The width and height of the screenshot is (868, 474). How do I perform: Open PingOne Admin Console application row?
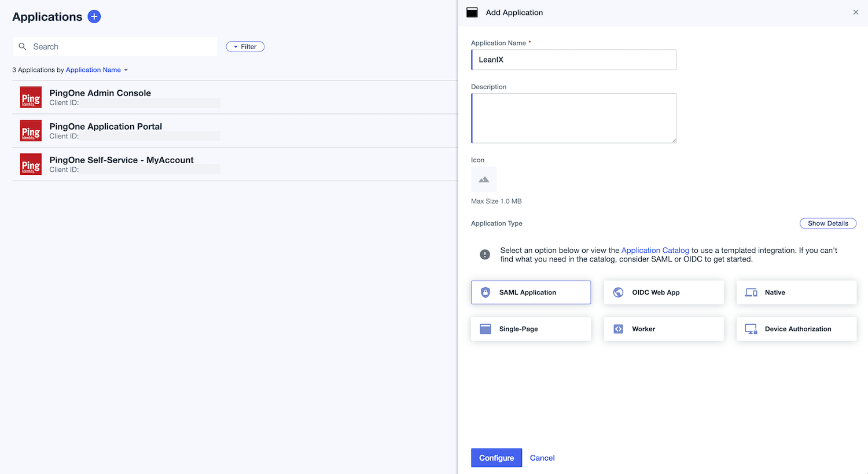[235, 97]
